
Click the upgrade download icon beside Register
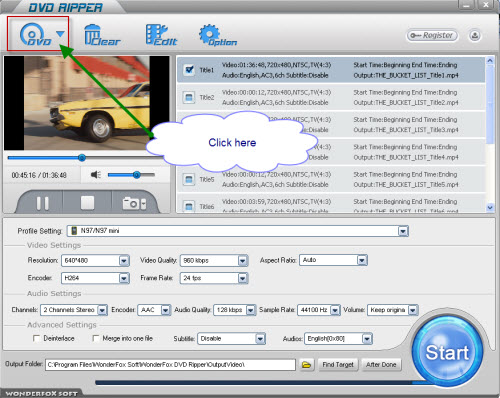[x=475, y=35]
